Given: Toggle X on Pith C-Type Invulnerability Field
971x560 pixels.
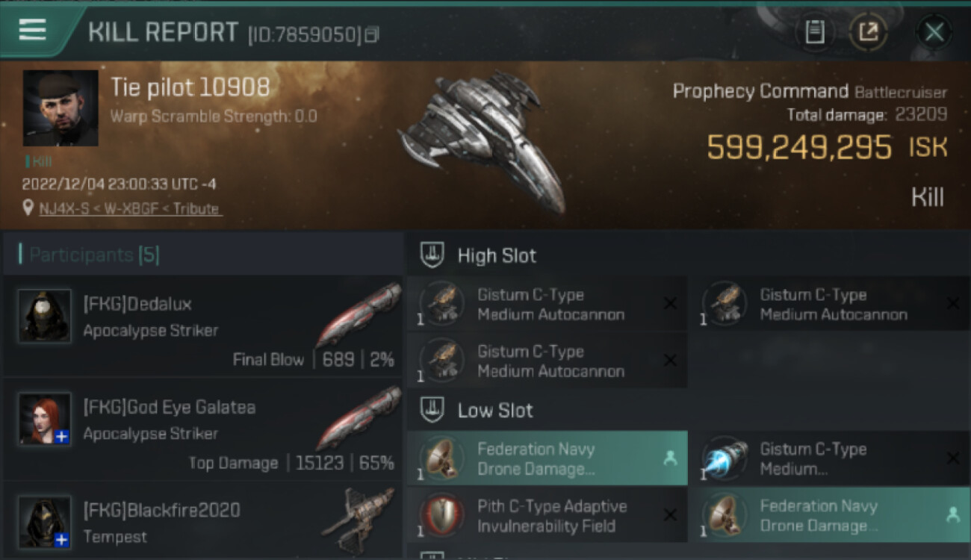Looking at the screenshot, I should click(x=670, y=515).
